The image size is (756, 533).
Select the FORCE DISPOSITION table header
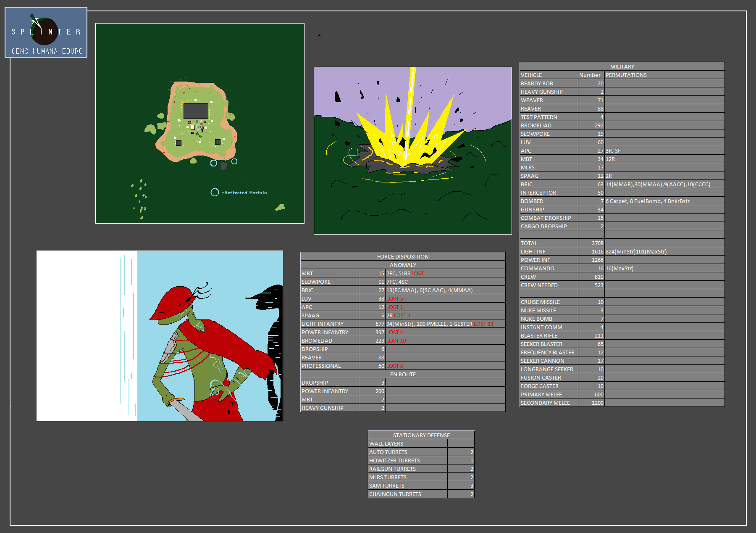[x=402, y=256]
